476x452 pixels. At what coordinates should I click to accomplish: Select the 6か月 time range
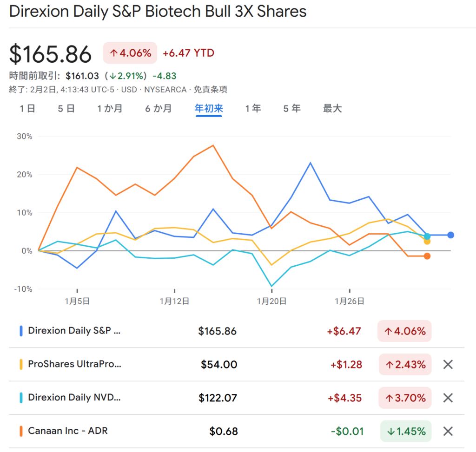(158, 109)
